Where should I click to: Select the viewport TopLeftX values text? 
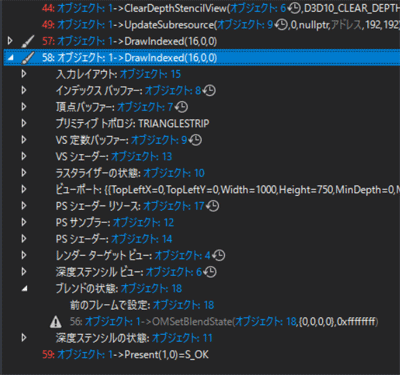(x=252, y=190)
